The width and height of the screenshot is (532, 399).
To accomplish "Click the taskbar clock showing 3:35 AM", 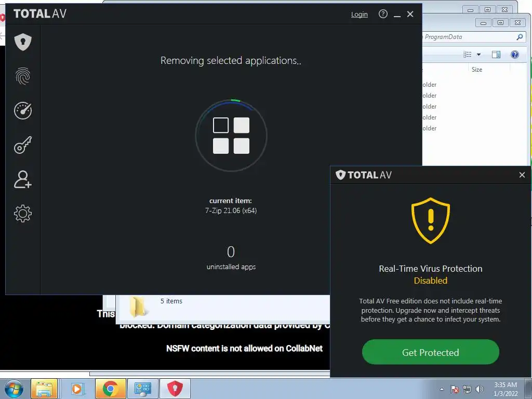I will pyautogui.click(x=506, y=389).
